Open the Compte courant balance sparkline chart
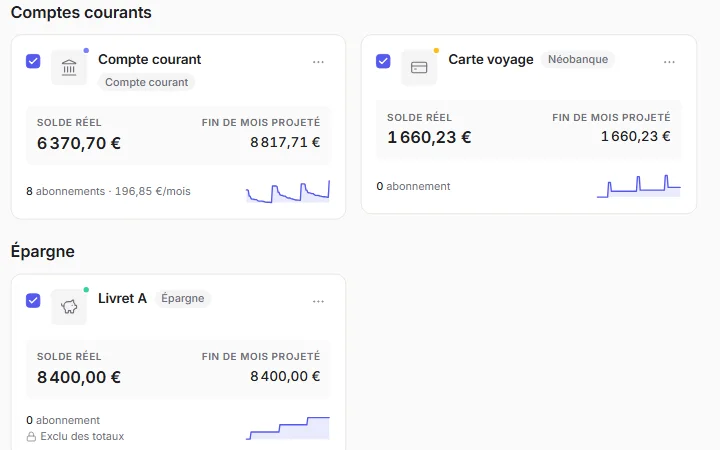This screenshot has height=450, width=720. coord(288,191)
